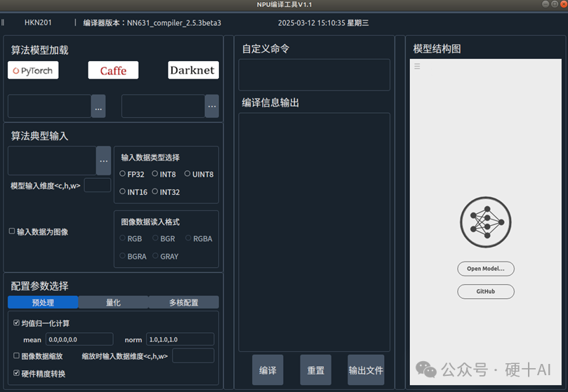568x392 pixels.
Task: Open the 多核配置 tab
Action: (x=183, y=302)
